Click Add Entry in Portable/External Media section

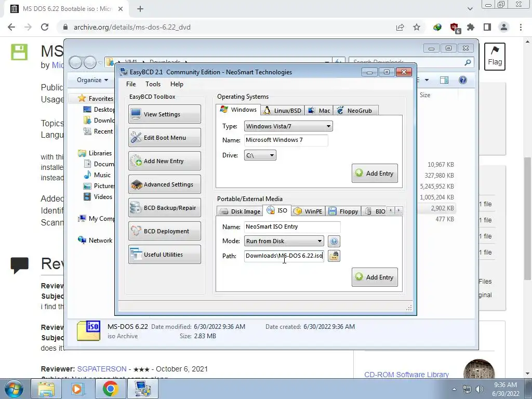click(x=375, y=277)
